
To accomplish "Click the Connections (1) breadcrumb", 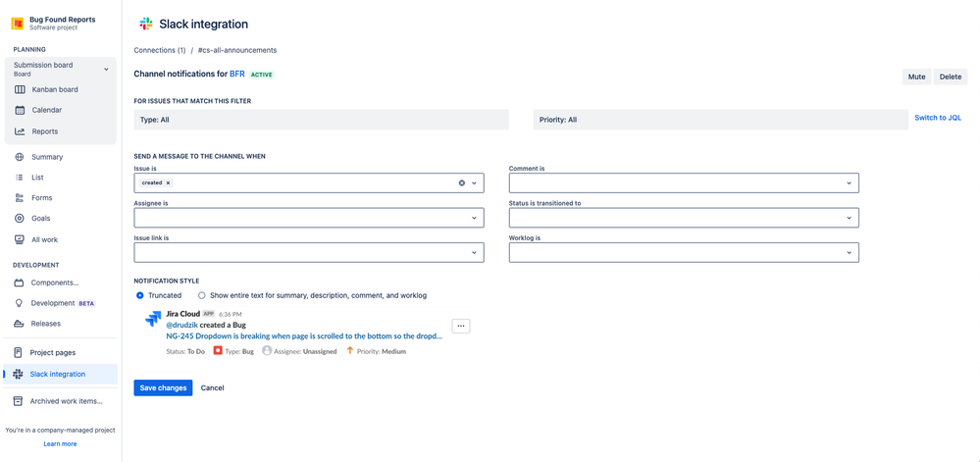I will click(x=159, y=50).
